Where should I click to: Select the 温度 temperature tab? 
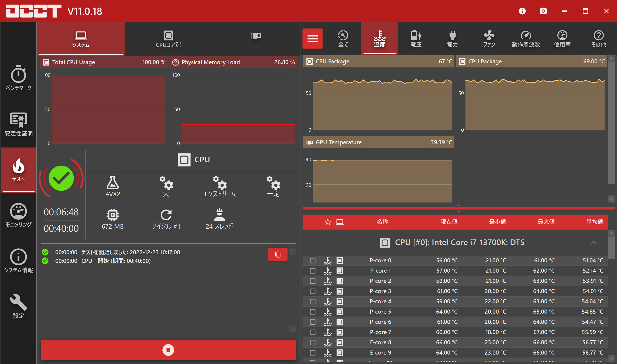[x=380, y=39]
